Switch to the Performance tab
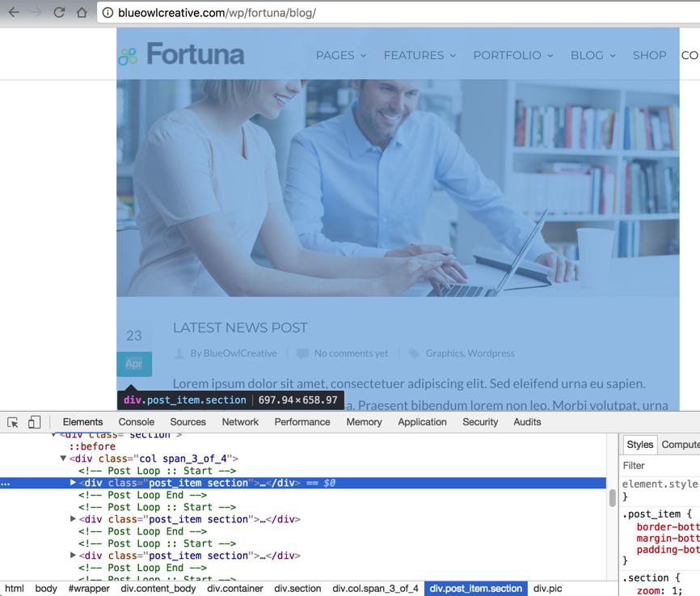This screenshot has width=700, height=596. 302,422
